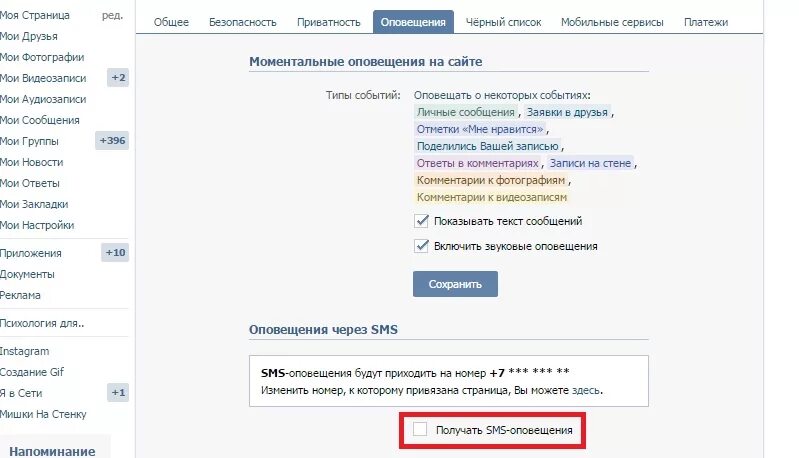Disable Включить звуковые оповещения checkbox
799x458 pixels.
421,246
